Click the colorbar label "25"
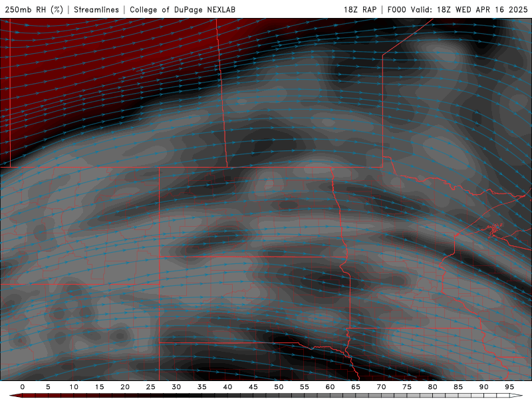Image resolution: width=532 pixels, height=399 pixels. click(150, 387)
